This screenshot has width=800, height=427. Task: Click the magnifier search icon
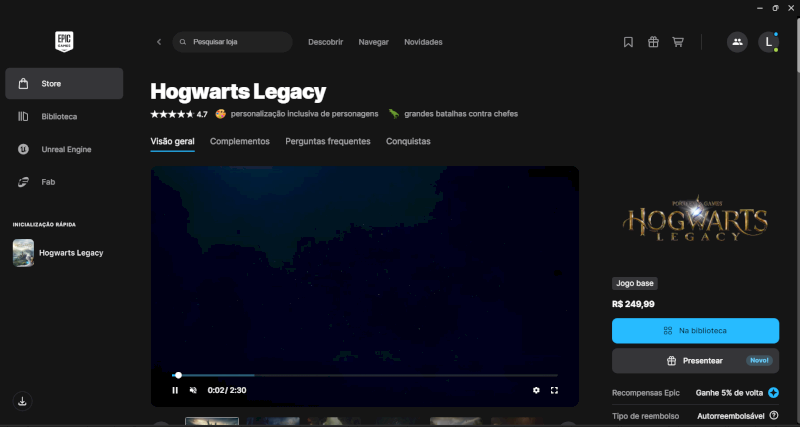[x=183, y=42]
